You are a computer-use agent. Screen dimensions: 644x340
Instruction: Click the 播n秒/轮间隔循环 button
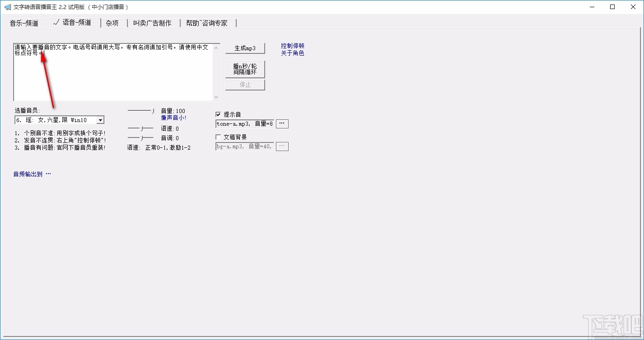[x=245, y=69]
